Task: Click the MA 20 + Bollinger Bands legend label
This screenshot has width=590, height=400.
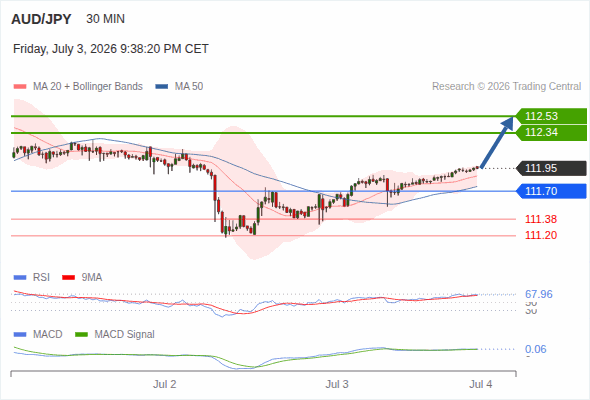Action: (x=88, y=87)
